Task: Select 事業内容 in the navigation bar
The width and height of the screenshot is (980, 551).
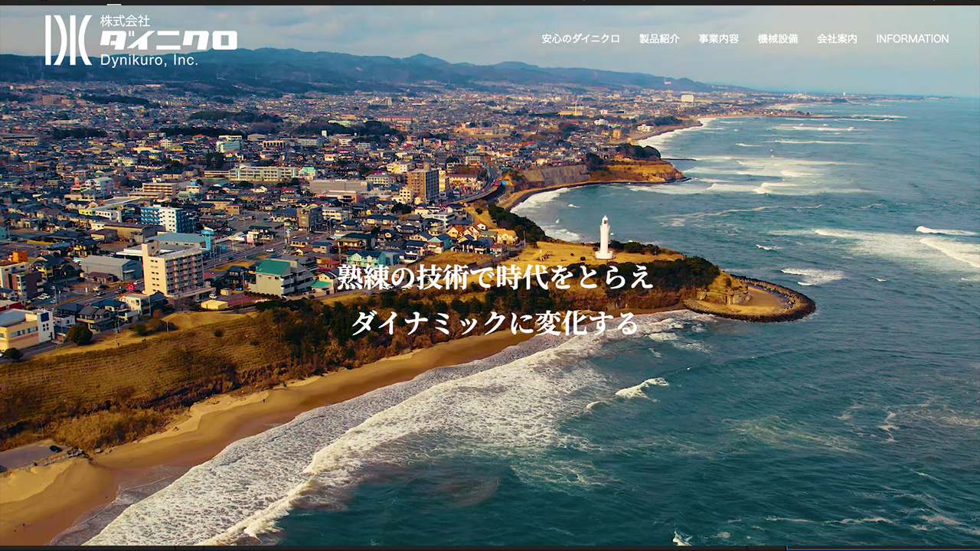Action: tap(718, 39)
